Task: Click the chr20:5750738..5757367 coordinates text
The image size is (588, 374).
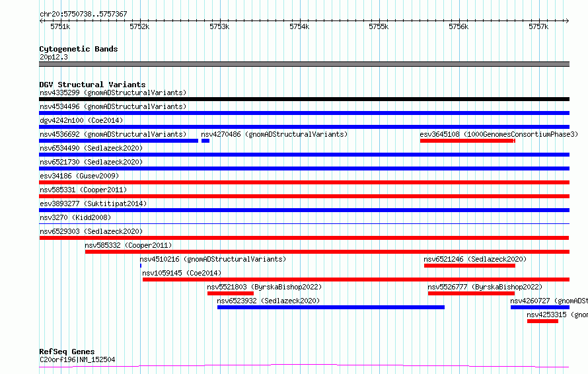Action: tap(83, 14)
